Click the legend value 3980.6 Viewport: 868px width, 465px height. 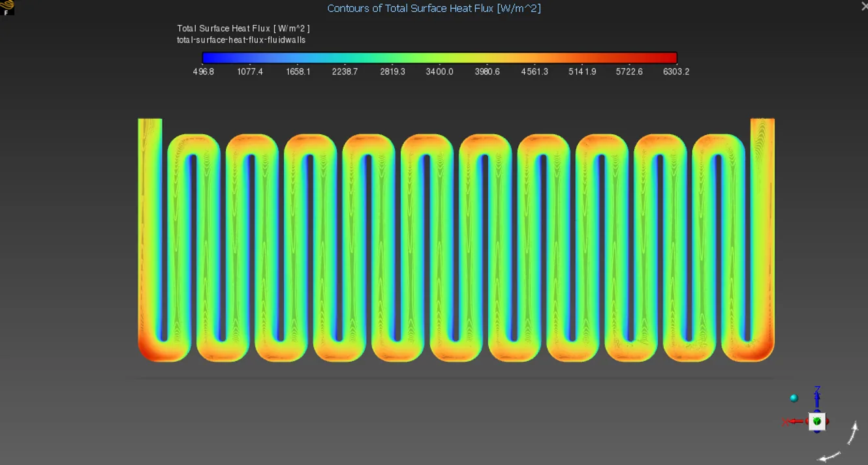[487, 72]
